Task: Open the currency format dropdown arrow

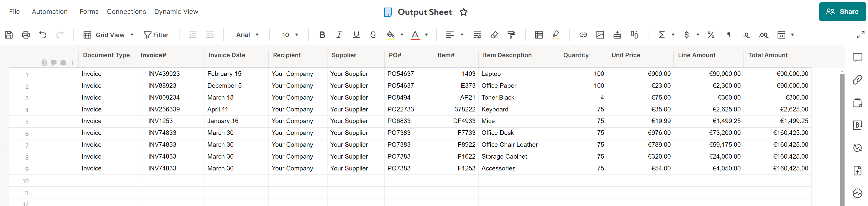Action: coord(698,35)
